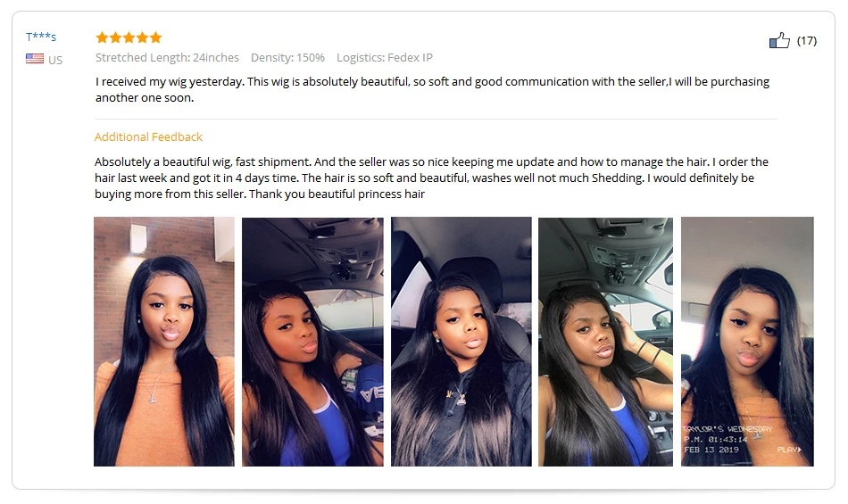
Task: Open first photo with orange top
Action: coord(164,342)
